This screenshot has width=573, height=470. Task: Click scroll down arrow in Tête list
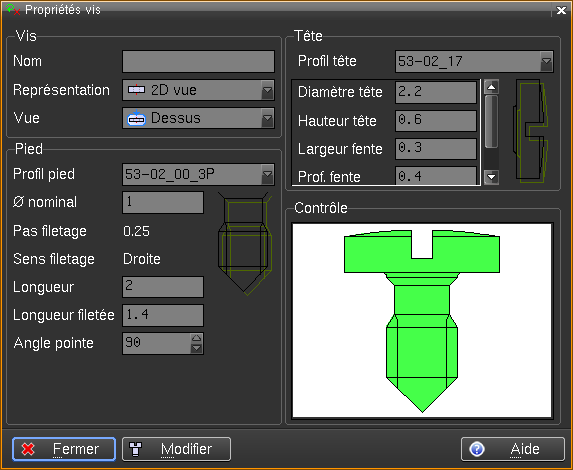(492, 177)
